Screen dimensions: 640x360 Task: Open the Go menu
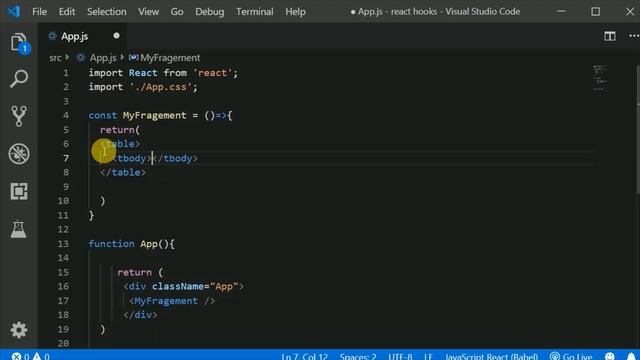[177, 11]
